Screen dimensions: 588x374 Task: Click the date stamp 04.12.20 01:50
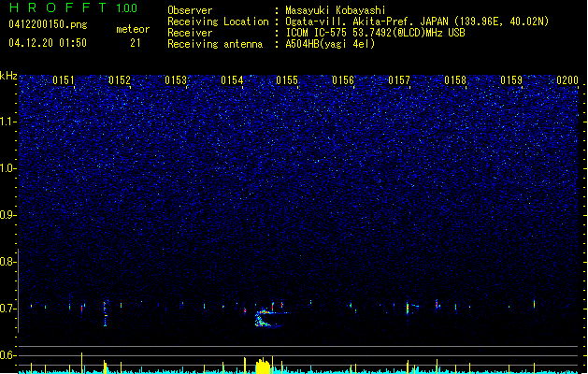[x=48, y=43]
